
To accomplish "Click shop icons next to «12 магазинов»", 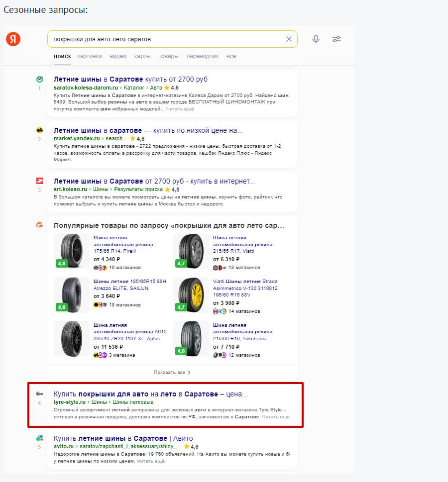I will point(220,355).
